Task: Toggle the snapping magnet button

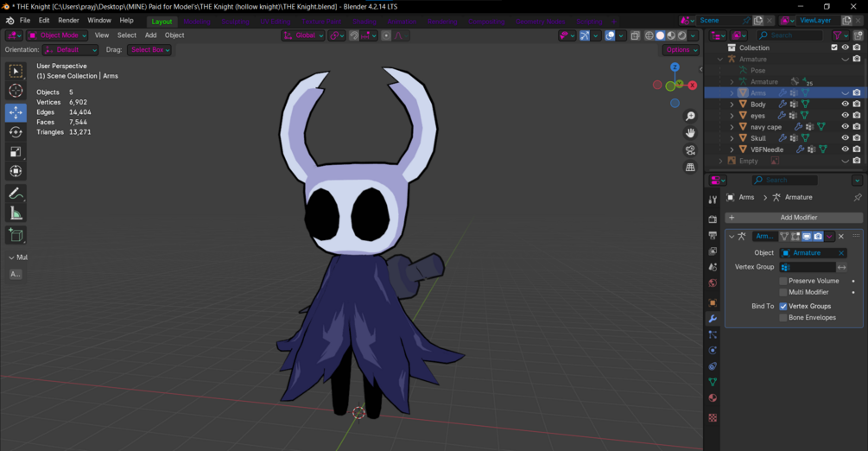Action: click(354, 35)
